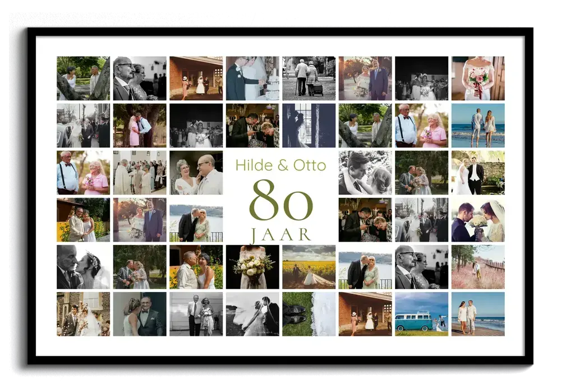Select photo of woman in pink kissing under tree
The image size is (561, 392).
coord(140,126)
